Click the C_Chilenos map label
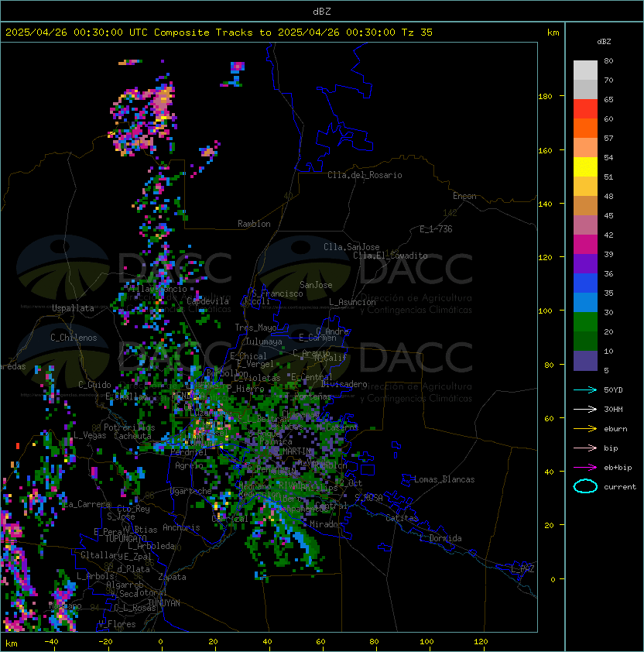 pos(74,338)
